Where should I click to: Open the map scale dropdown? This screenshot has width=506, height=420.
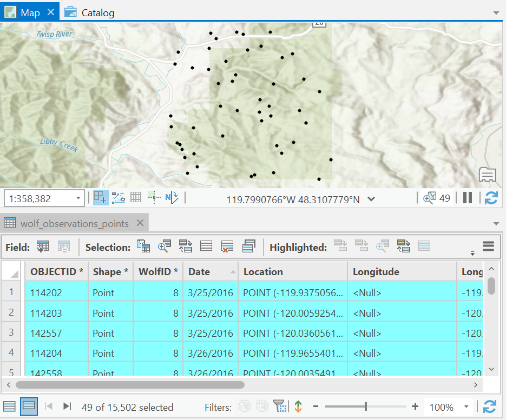click(78, 198)
